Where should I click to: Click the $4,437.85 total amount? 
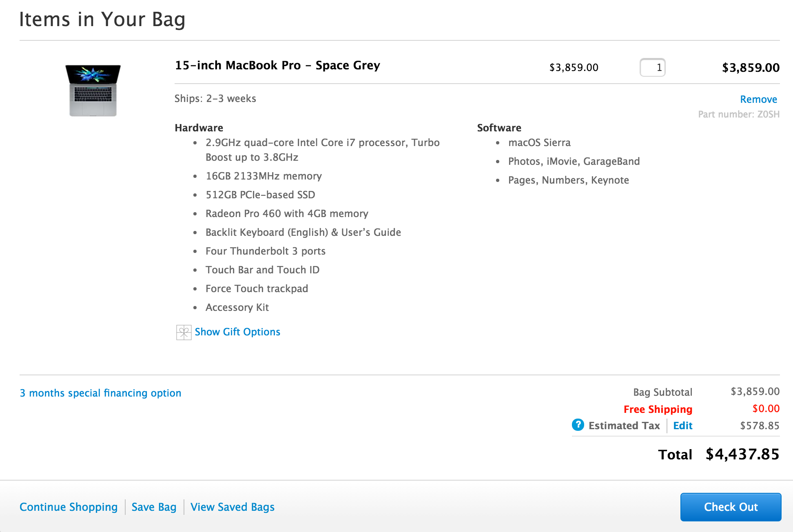point(742,454)
